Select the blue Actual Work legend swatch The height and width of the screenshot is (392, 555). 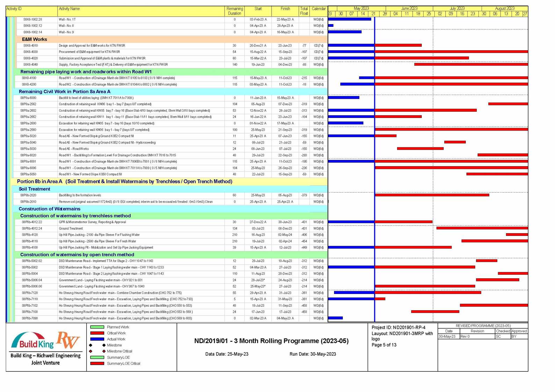(x=97, y=339)
